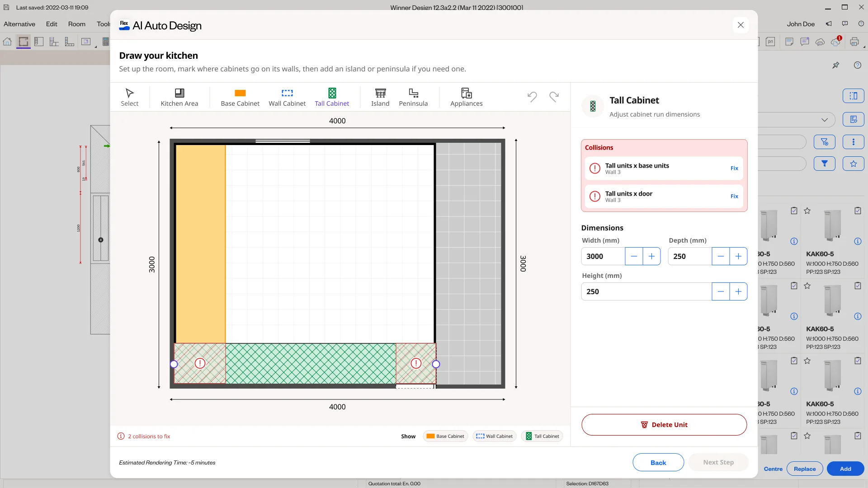This screenshot has width=868, height=488.
Task: Redo the drawing action
Action: [554, 96]
